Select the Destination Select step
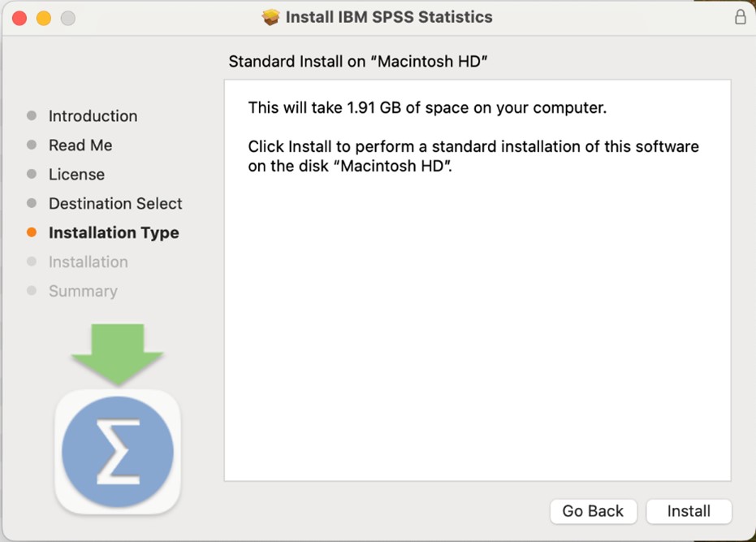The width and height of the screenshot is (756, 542). 115,204
